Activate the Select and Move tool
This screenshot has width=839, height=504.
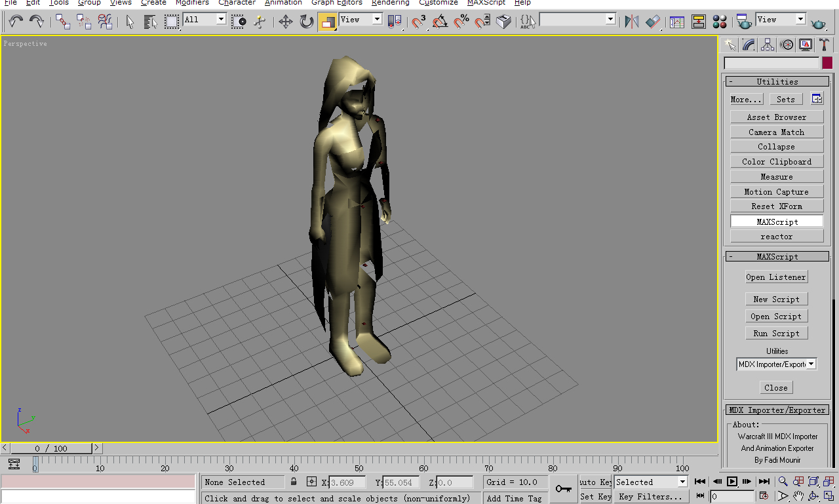tap(286, 22)
